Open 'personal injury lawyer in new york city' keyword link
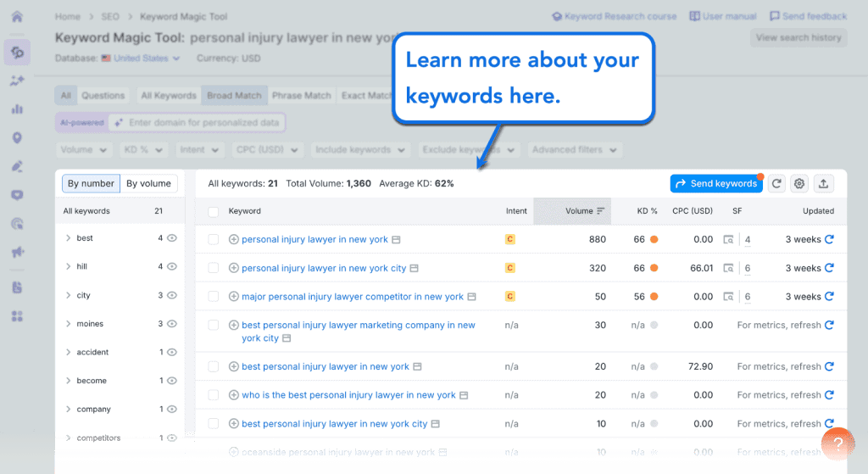868x474 pixels. pos(324,268)
